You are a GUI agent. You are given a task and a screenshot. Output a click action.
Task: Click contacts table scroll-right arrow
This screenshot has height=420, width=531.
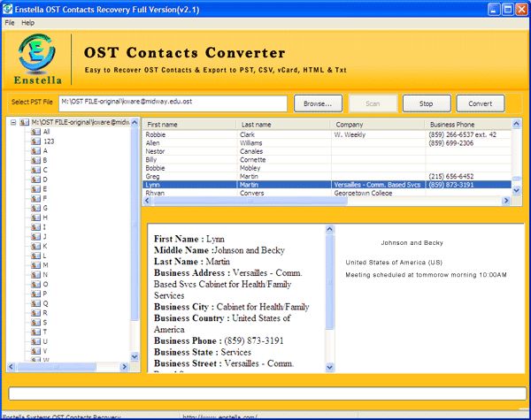pyautogui.click(x=505, y=201)
